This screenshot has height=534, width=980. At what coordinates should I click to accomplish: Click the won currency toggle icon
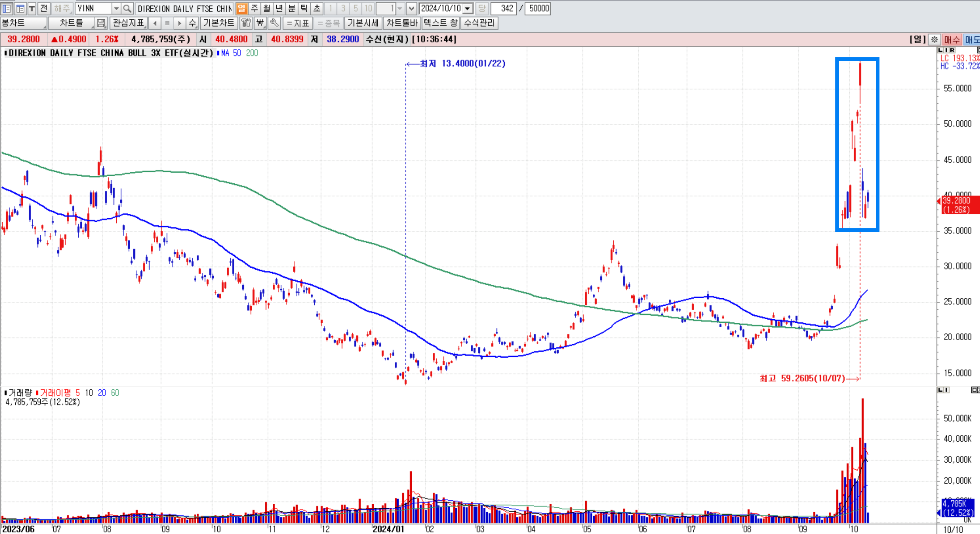[x=260, y=23]
